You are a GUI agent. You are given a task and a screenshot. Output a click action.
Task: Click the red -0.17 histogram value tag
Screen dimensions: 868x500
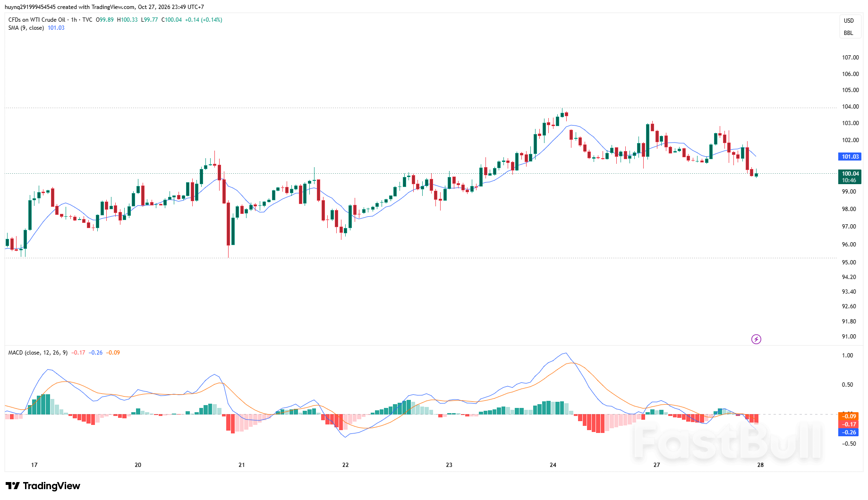click(850, 424)
